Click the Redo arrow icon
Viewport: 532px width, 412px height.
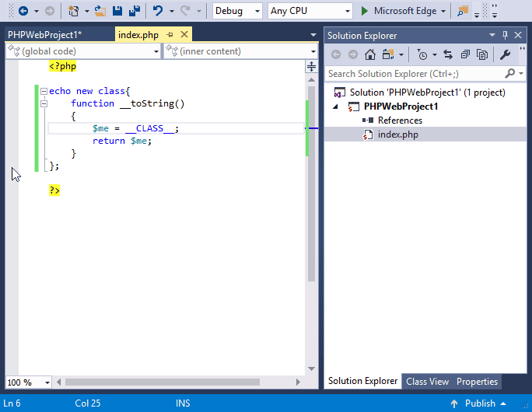[x=185, y=11]
